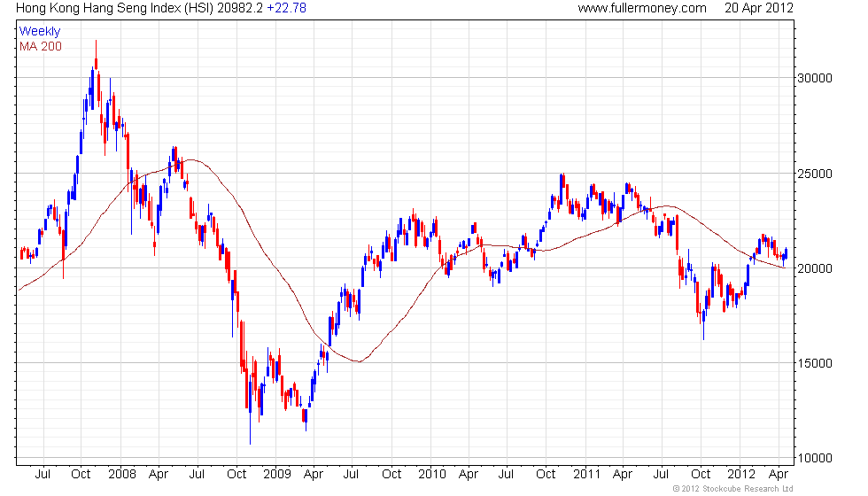Image resolution: width=868 pixels, height=496 pixels.
Task: Click the 2008 year axis label
Action: (x=122, y=475)
